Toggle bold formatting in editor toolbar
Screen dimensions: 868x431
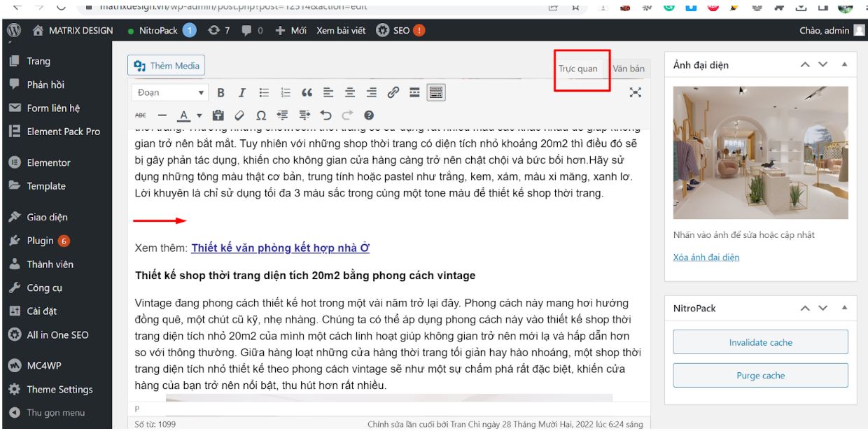(x=220, y=92)
